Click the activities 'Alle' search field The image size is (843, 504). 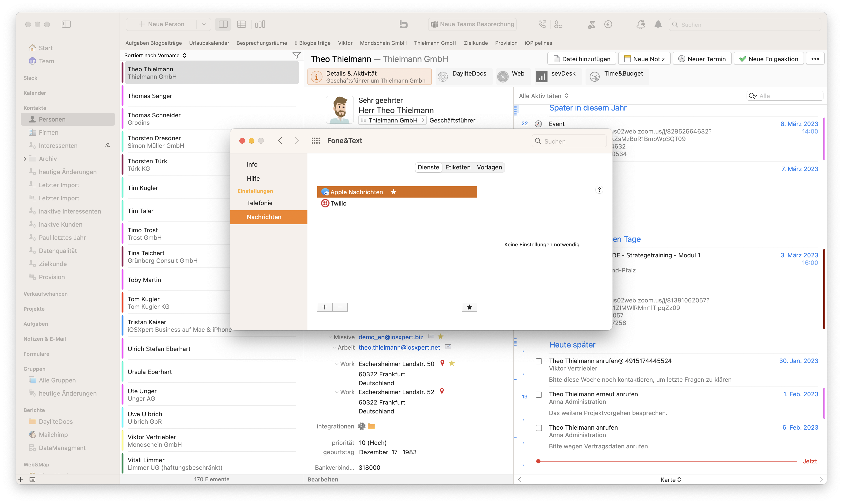pos(785,96)
